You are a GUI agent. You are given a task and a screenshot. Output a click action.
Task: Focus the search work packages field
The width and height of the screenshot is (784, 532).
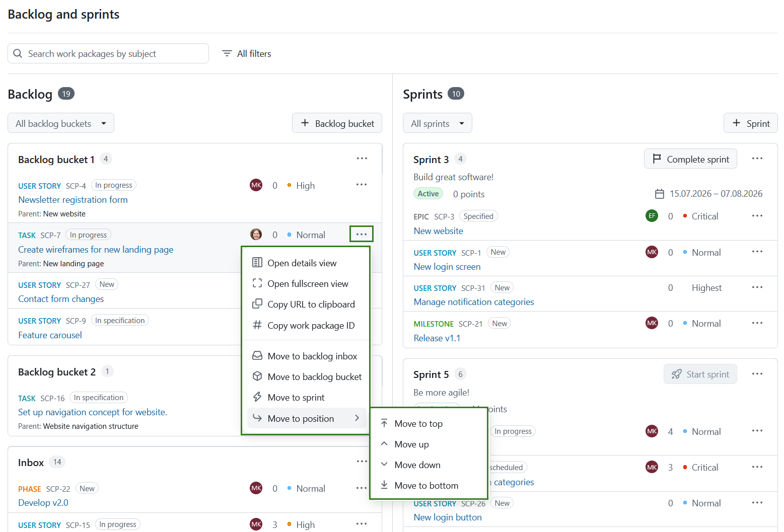[108, 53]
